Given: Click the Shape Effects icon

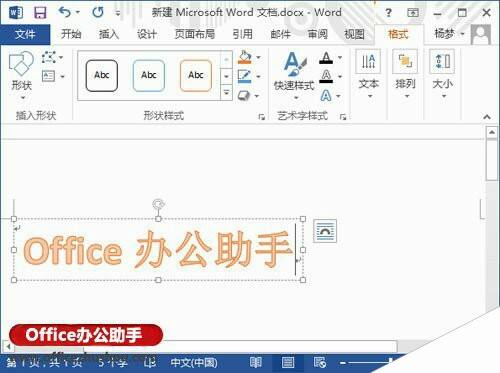Looking at the screenshot, I should click(244, 96).
